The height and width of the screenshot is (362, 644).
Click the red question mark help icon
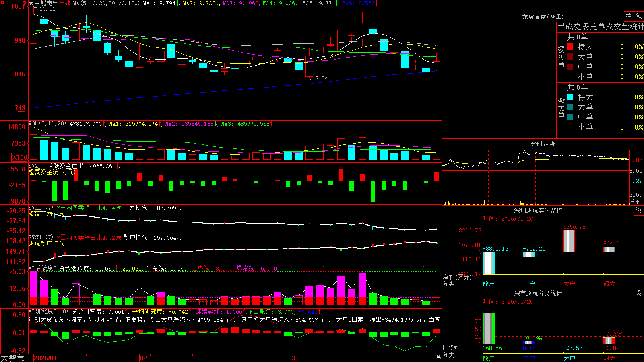click(x=25, y=3)
